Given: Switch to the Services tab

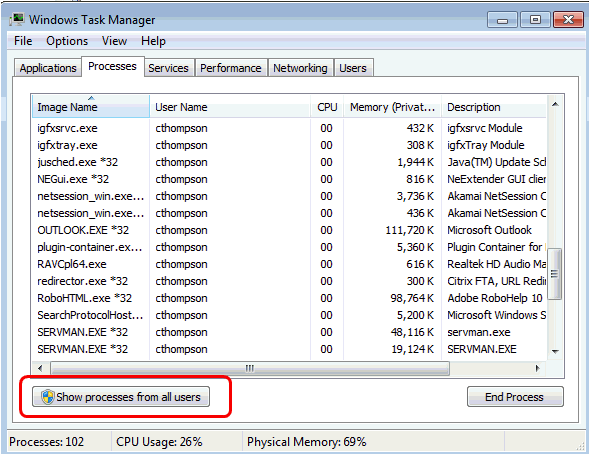Looking at the screenshot, I should [x=168, y=68].
